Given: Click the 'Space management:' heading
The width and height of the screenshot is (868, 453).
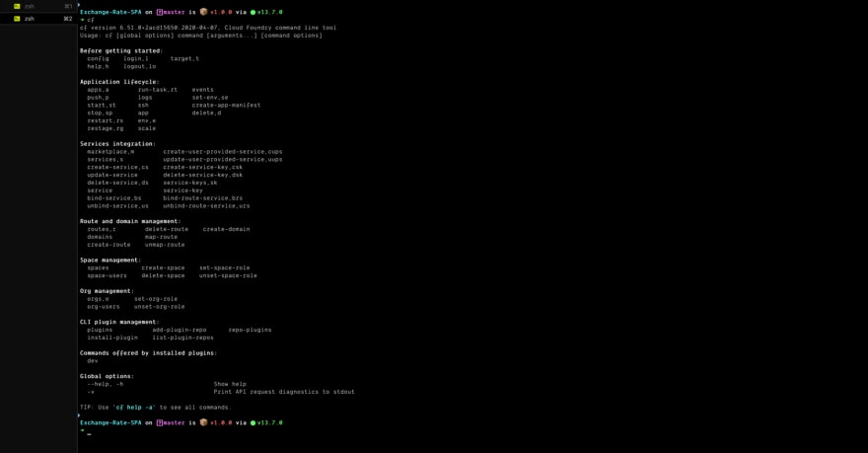Looking at the screenshot, I should 110,260.
